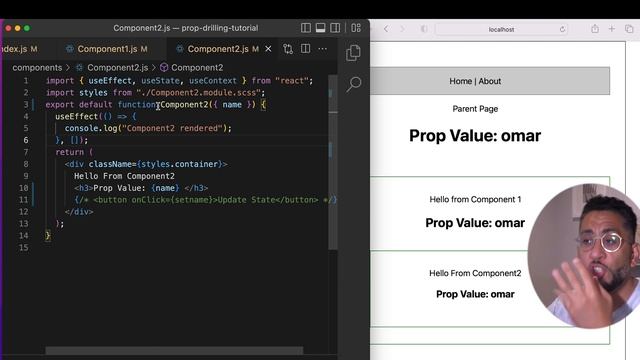Image resolution: width=640 pixels, height=360 pixels.
Task: Click "{name}" expression on line 10
Action: pos(165,188)
